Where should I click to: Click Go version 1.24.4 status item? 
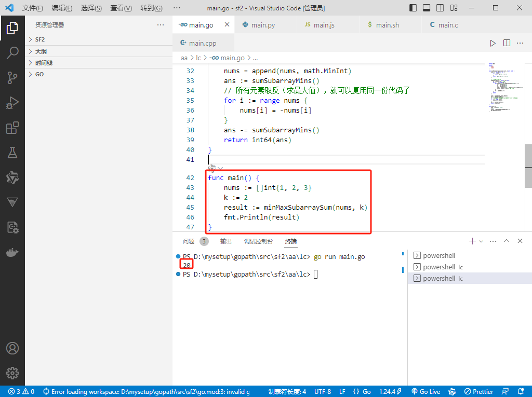click(x=390, y=392)
